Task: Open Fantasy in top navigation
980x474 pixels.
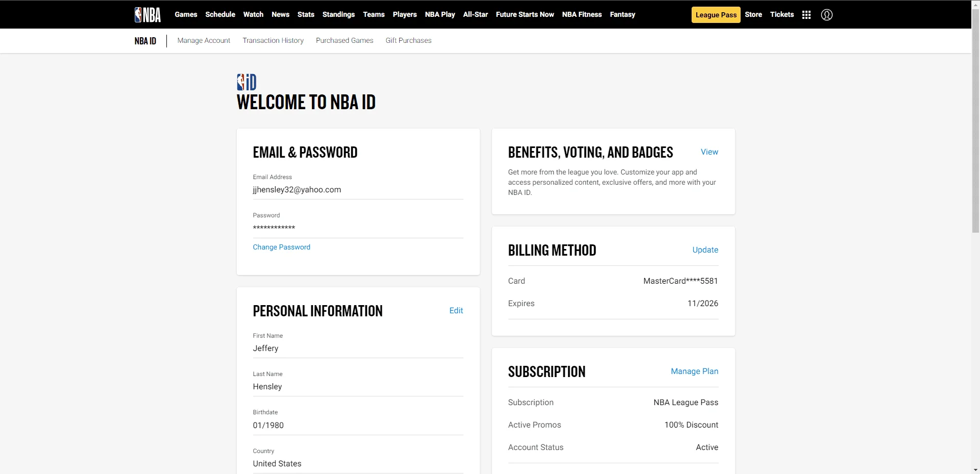Action: point(622,14)
